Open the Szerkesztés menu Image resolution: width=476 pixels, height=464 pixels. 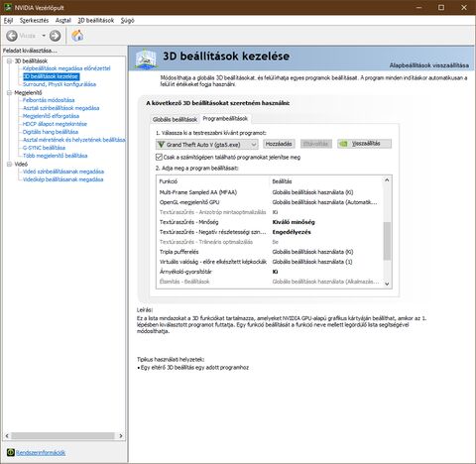(x=34, y=21)
